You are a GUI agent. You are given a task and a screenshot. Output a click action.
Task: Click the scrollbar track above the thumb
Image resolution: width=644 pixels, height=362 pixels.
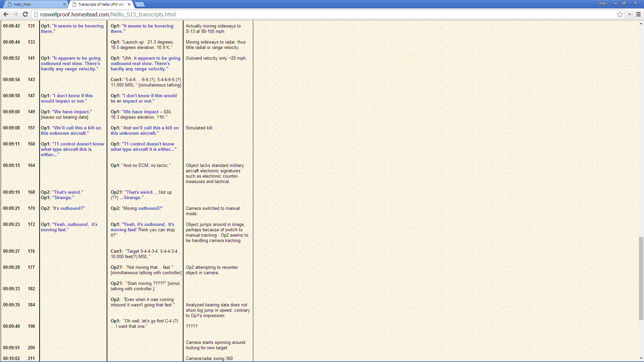tap(641, 134)
